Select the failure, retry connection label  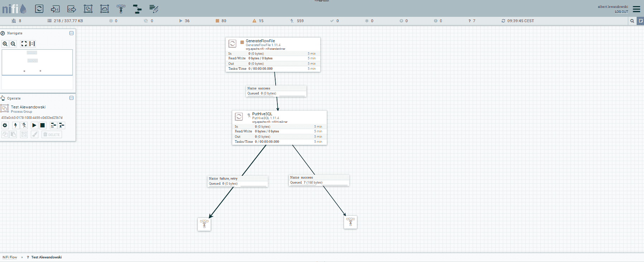coord(238,181)
